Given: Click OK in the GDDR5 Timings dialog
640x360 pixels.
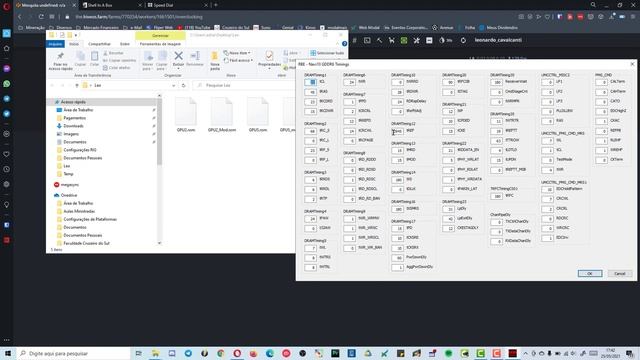Looking at the screenshot, I should [x=590, y=273].
